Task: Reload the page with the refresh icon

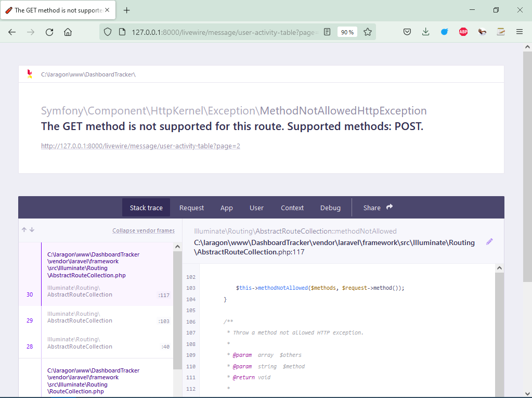Action: click(x=49, y=32)
